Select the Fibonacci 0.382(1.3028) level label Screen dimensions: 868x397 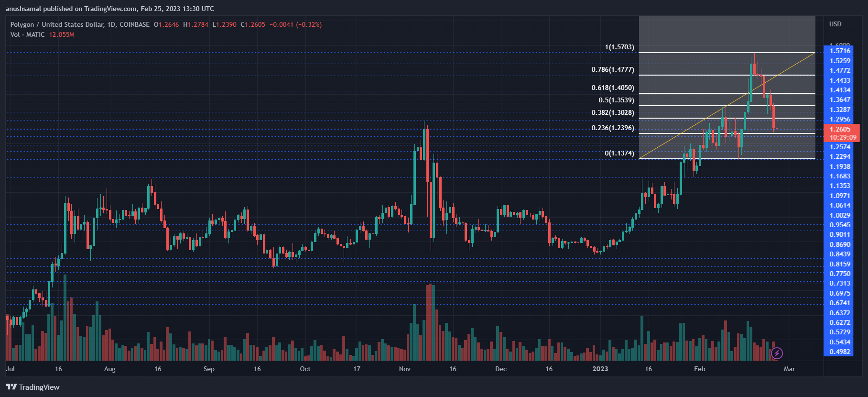(613, 112)
